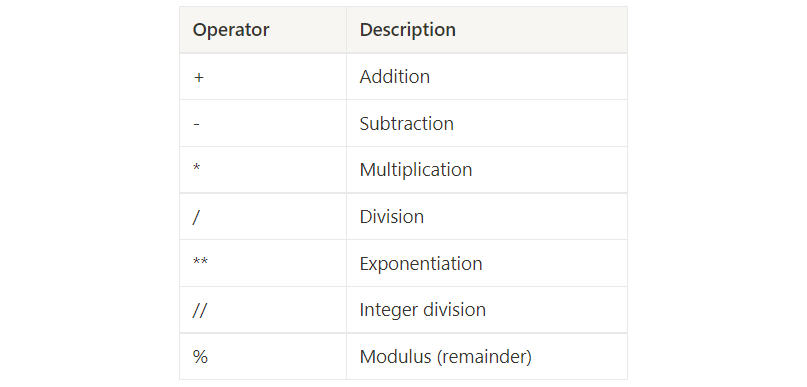Click the Description column header

tap(408, 30)
